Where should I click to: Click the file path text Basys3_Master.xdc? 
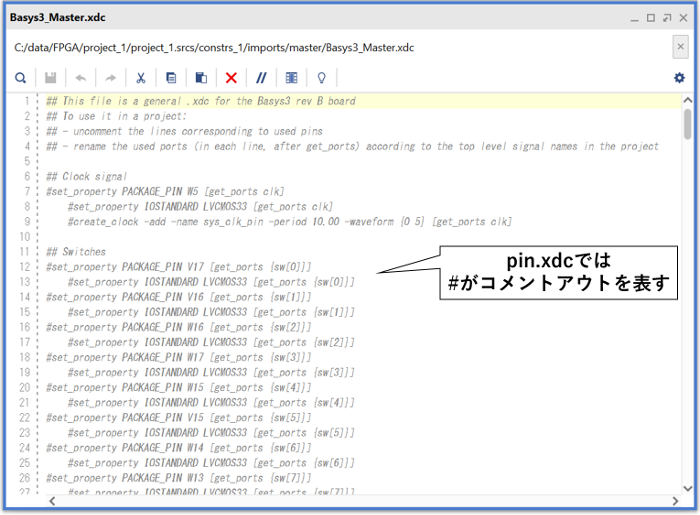pos(214,47)
